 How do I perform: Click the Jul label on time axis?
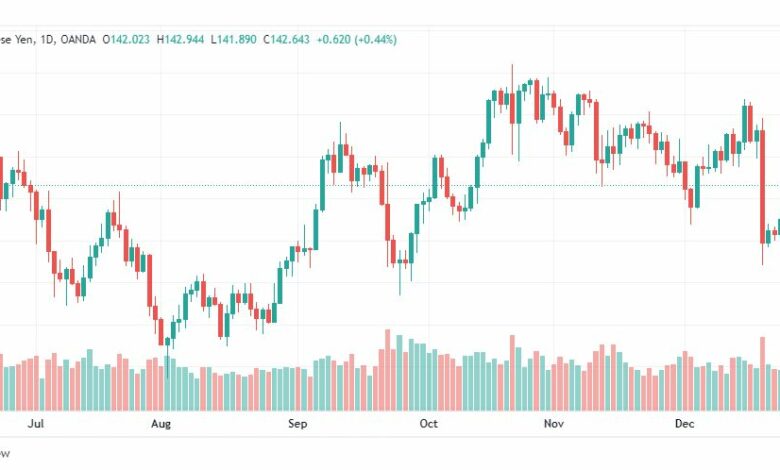coord(35,424)
